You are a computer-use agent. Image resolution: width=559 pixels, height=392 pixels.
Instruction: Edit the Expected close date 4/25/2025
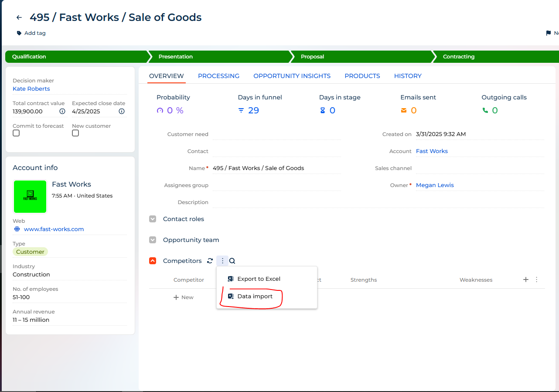coord(86,111)
